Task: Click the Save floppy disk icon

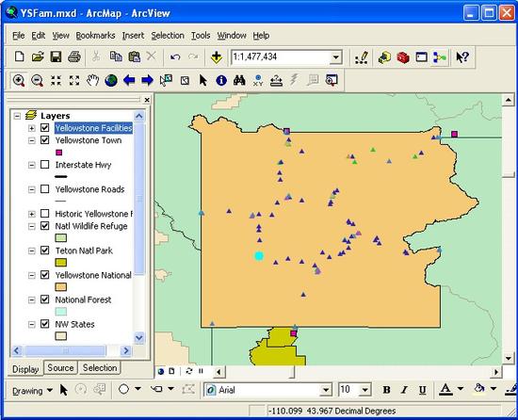Action: (x=56, y=57)
